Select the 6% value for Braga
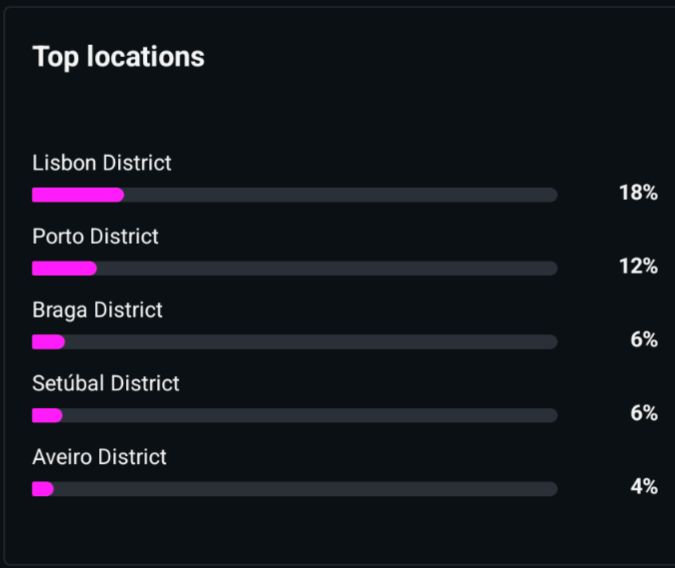Image resolution: width=675 pixels, height=568 pixels. (x=644, y=340)
